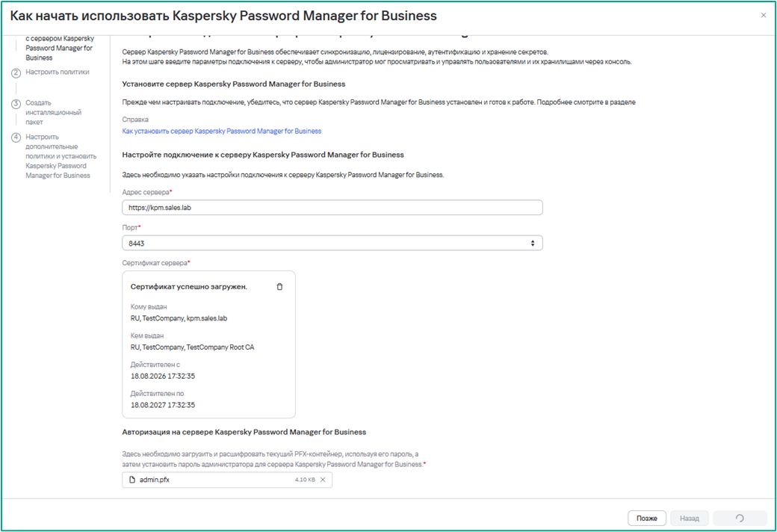The height and width of the screenshot is (532, 777).
Task: Click valid-from date 18.08.2026 17:32:35
Action: (163, 376)
